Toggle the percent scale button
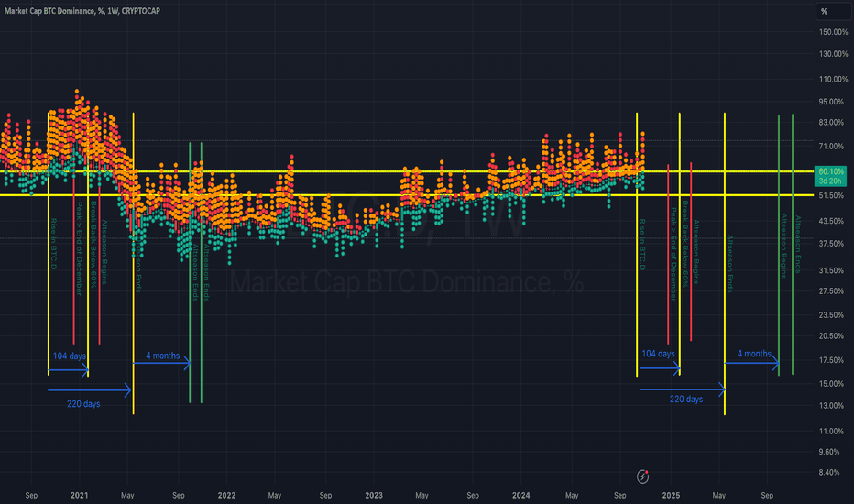 pyautogui.click(x=833, y=11)
